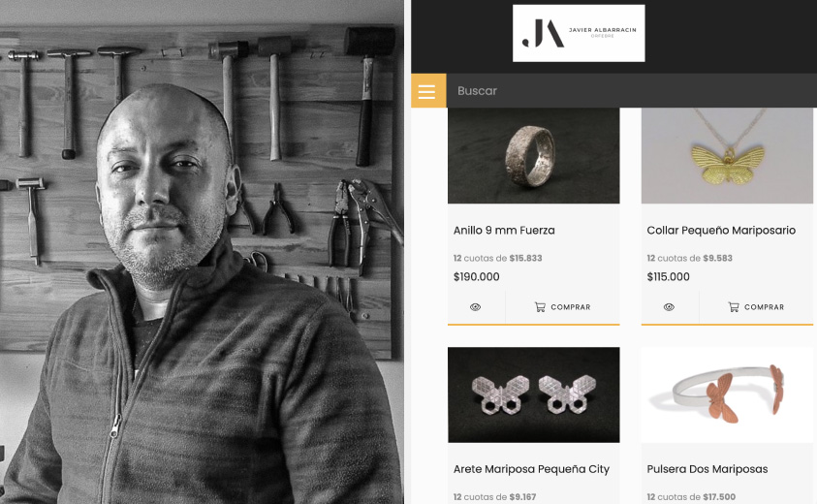The image size is (817, 504).
Task: Open the Javier Albarracin logo link
Action: tap(579, 33)
